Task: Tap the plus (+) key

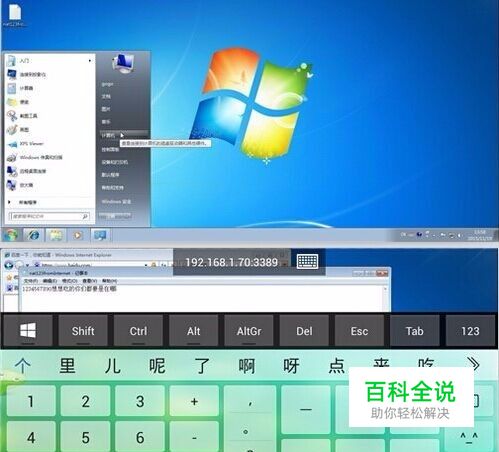Action: click(195, 401)
